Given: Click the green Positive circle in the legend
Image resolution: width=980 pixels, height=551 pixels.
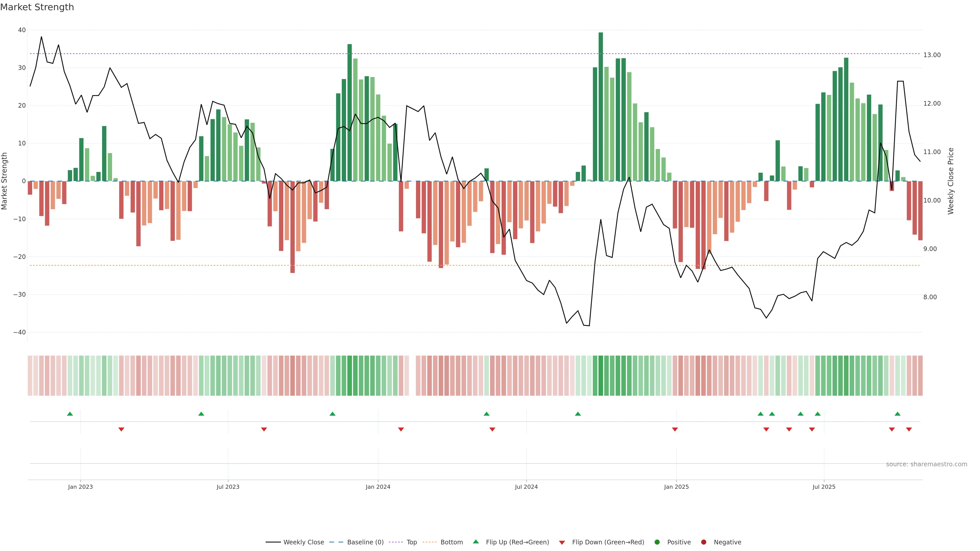Looking at the screenshot, I should point(657,542).
